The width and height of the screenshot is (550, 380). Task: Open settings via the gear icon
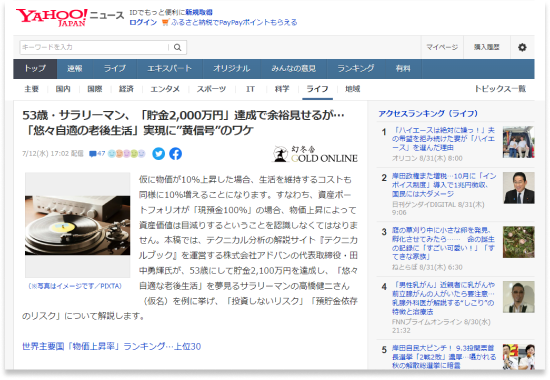(x=522, y=47)
